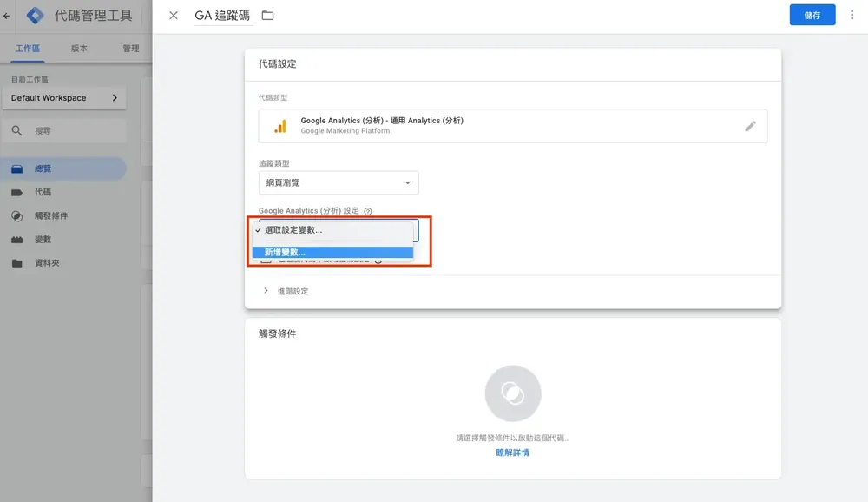The height and width of the screenshot is (502, 868).
Task: Click the 代碼管理工具 title text
Action: coord(94,16)
